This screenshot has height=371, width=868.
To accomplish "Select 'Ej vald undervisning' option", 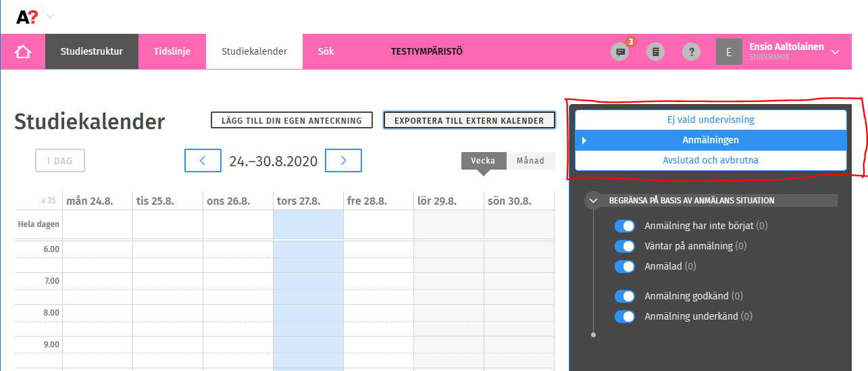I will 710,120.
